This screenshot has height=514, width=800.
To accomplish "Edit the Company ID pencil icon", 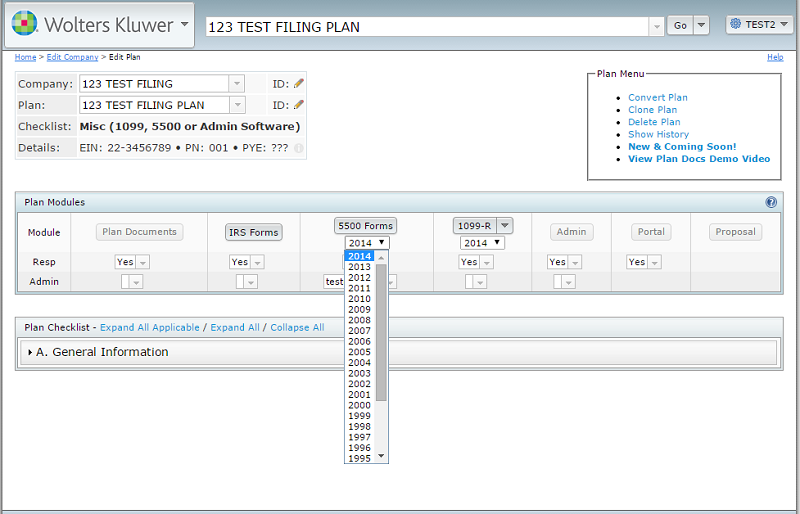I will point(299,83).
